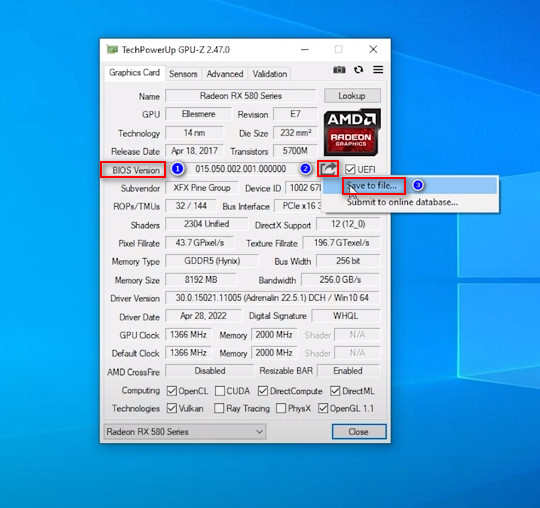The height and width of the screenshot is (508, 540).
Task: Click the refresh icon in GPU-Z
Action: coord(359,70)
